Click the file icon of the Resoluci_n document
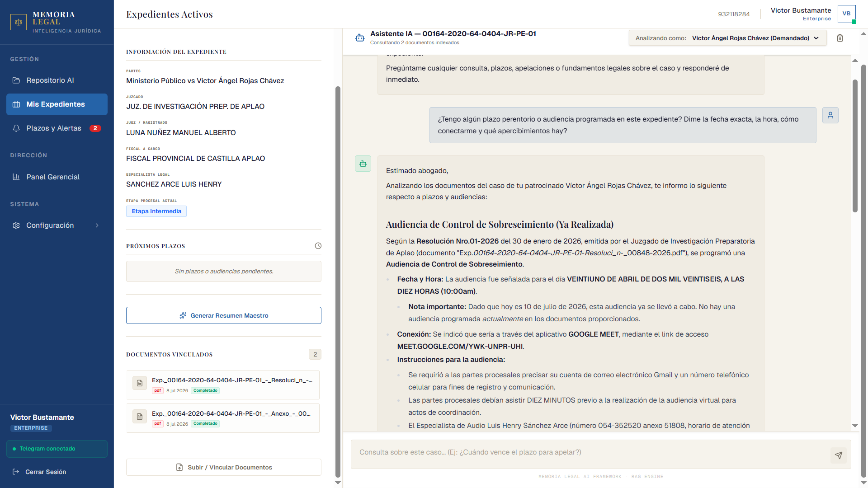868x488 pixels. [140, 383]
